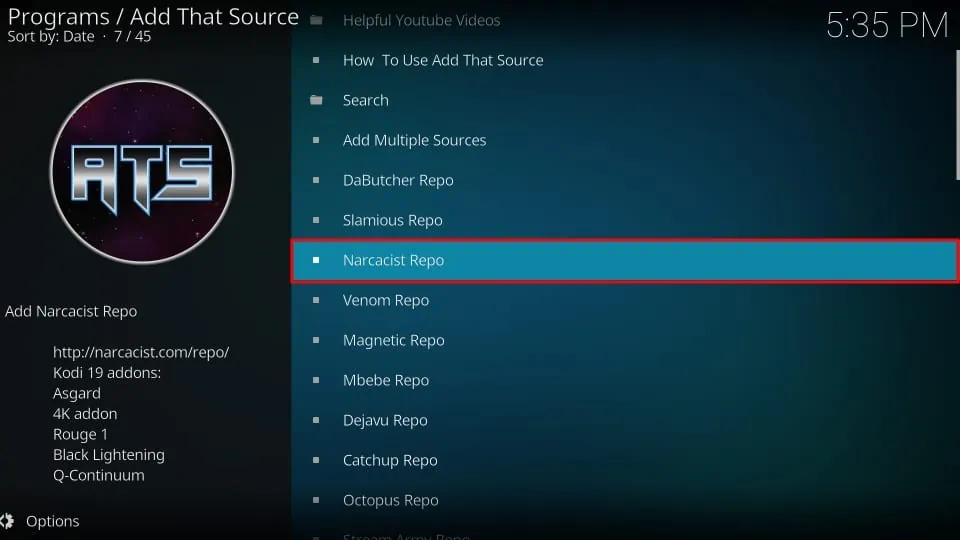960x540 pixels.
Task: Click the Sort by: Date label
Action: (51, 37)
